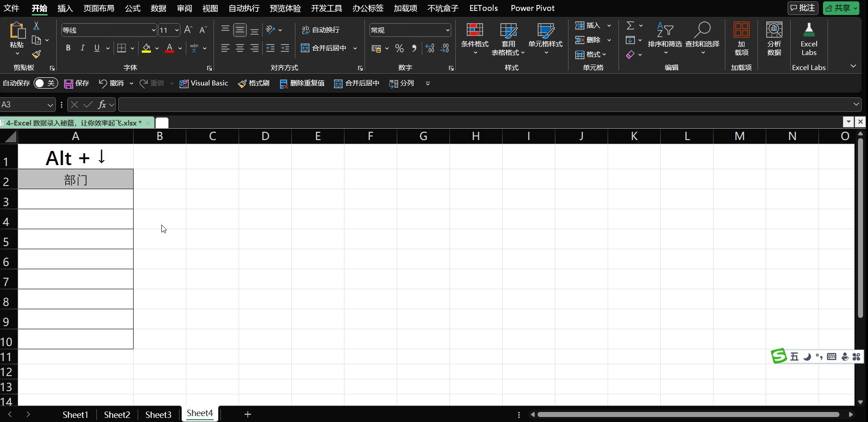Open the File (文件) tab
This screenshot has height=422, width=868.
coord(11,8)
